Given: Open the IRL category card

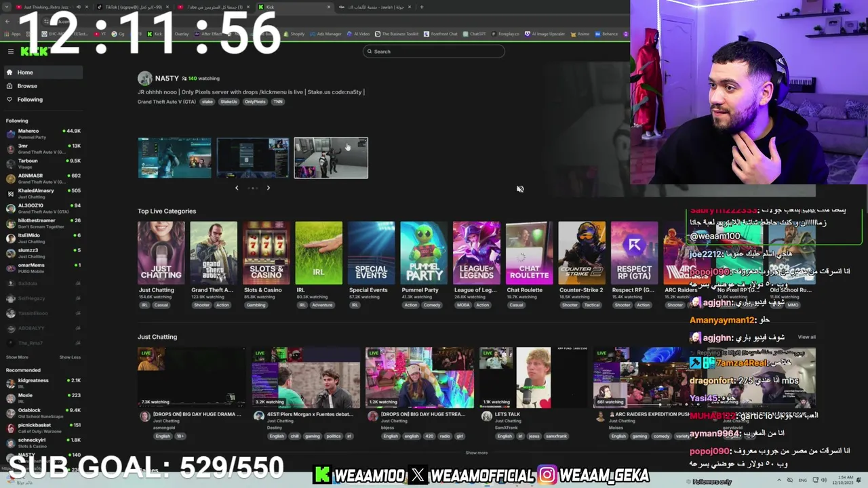Looking at the screenshot, I should [319, 253].
